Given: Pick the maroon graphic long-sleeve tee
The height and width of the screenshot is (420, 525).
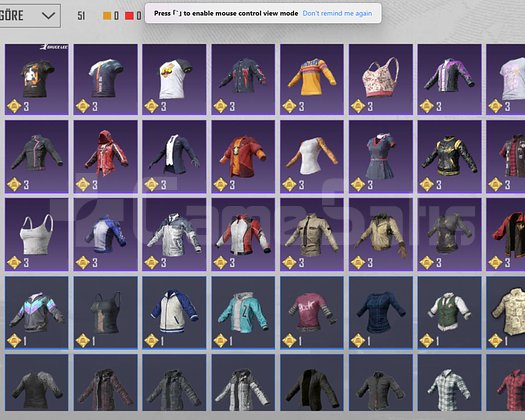Looking at the screenshot, I should [312, 312].
